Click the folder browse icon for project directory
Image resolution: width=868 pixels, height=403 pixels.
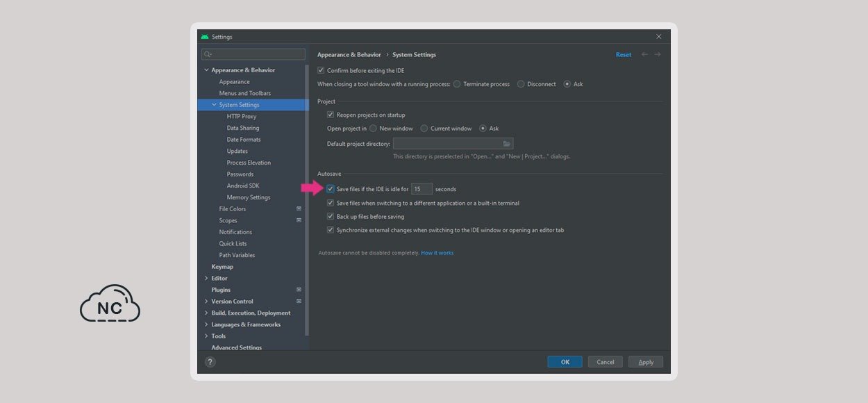click(x=507, y=144)
